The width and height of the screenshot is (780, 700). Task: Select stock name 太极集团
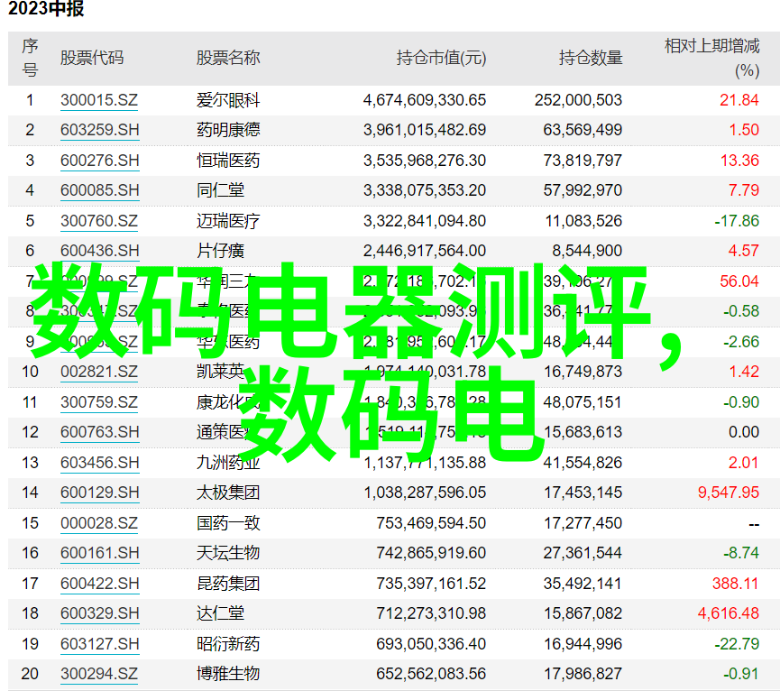tap(228, 493)
